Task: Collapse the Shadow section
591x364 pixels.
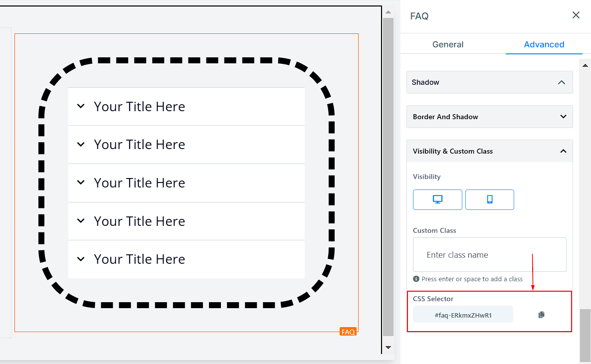Action: (562, 82)
